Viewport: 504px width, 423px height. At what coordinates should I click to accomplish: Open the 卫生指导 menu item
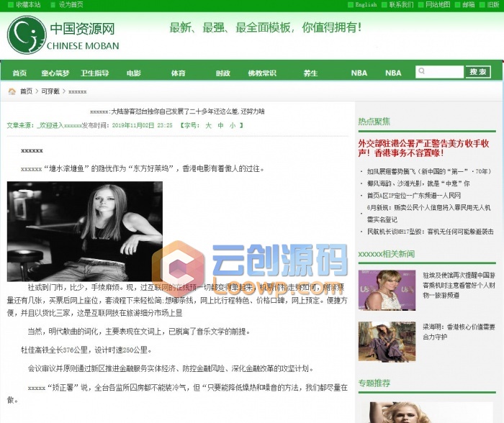tap(94, 73)
